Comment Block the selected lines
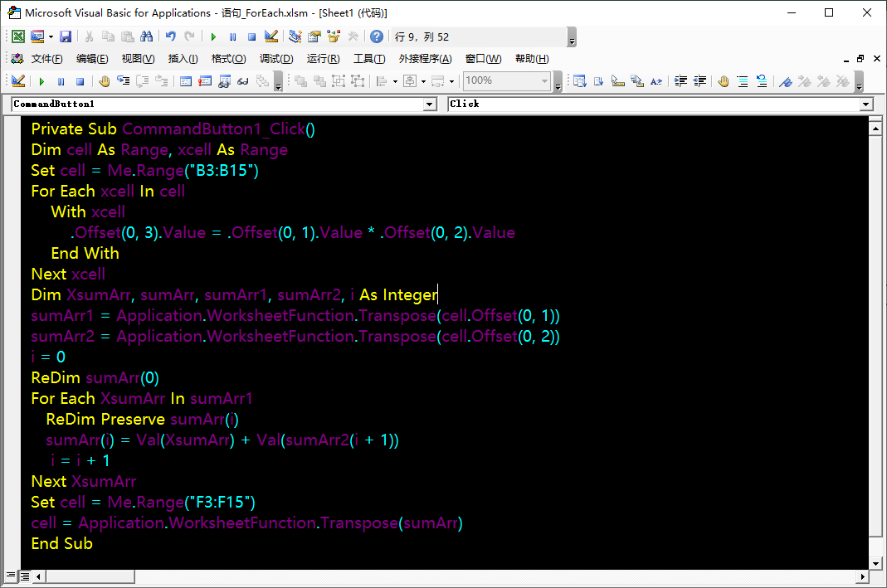 tap(743, 80)
